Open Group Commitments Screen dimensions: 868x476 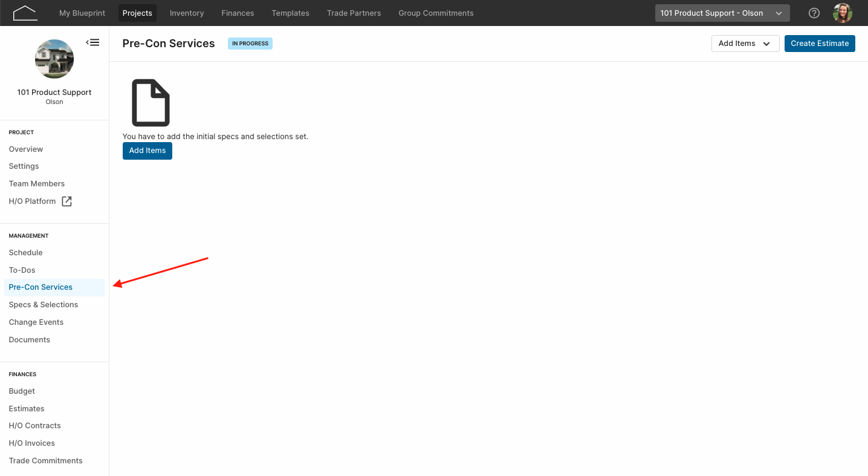pos(436,13)
